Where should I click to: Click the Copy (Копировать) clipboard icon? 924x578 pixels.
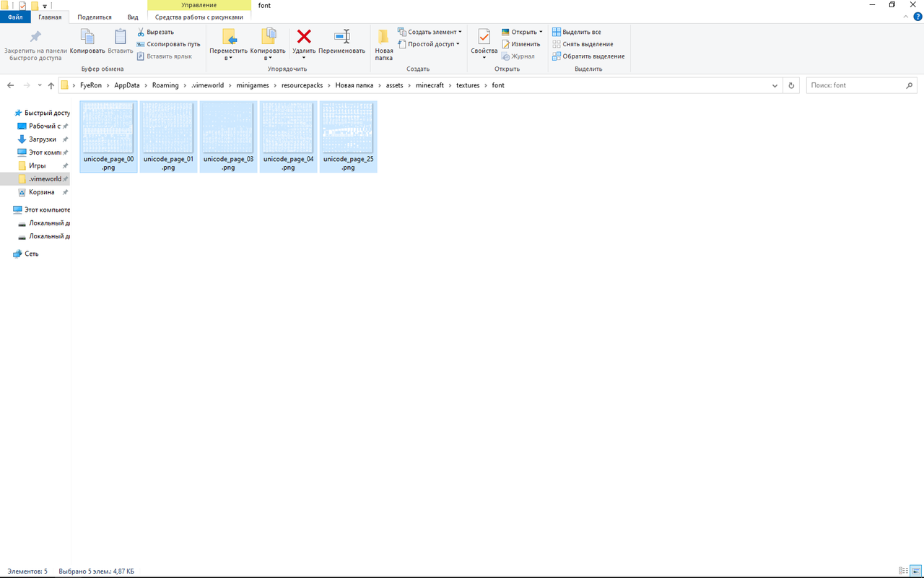[87, 37]
